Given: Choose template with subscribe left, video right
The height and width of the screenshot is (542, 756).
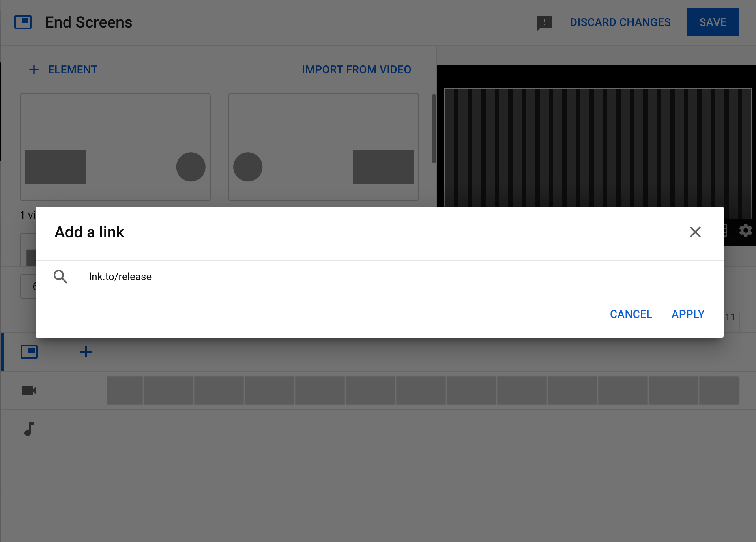Looking at the screenshot, I should 324,147.
